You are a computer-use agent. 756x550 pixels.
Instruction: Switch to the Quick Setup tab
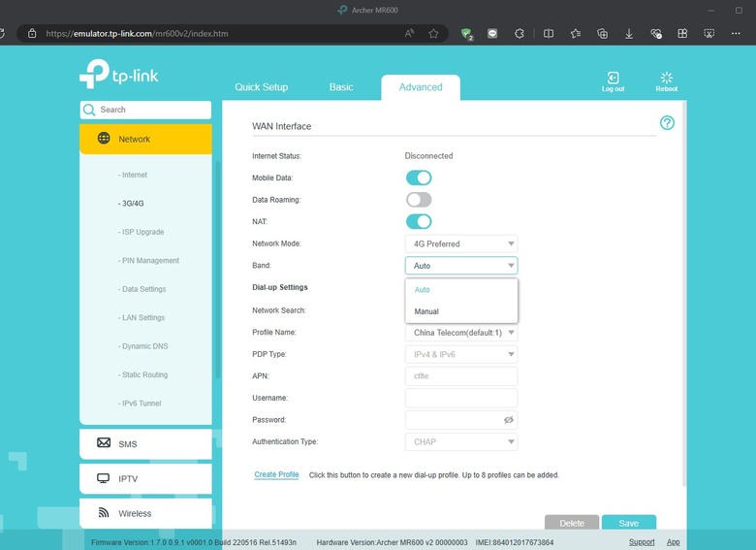[x=261, y=87]
